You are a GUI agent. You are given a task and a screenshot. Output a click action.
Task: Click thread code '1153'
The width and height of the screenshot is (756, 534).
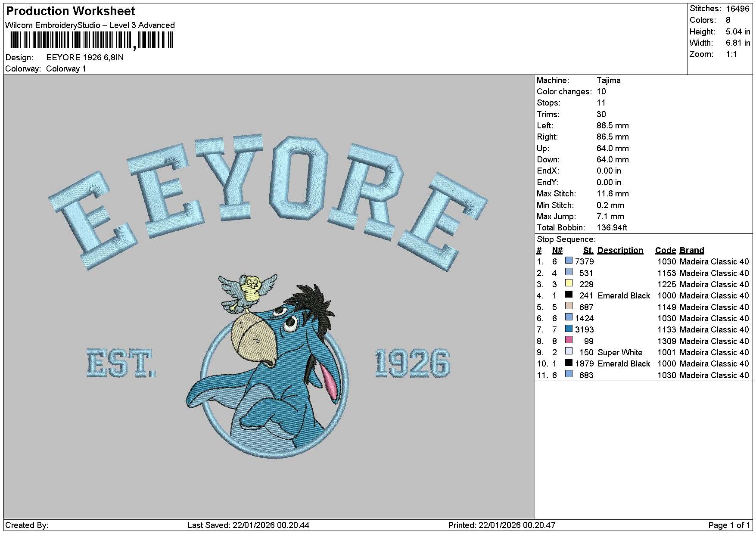click(x=666, y=273)
